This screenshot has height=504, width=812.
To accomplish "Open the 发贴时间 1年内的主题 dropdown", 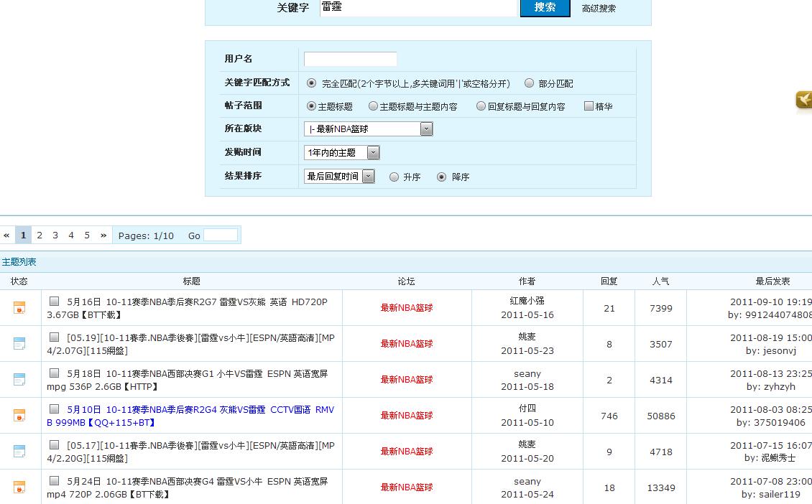I will point(342,153).
